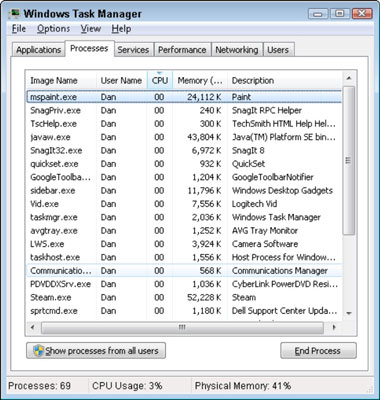Click Show processes from all users
Viewport: 380px width, 400px height.
(x=96, y=351)
